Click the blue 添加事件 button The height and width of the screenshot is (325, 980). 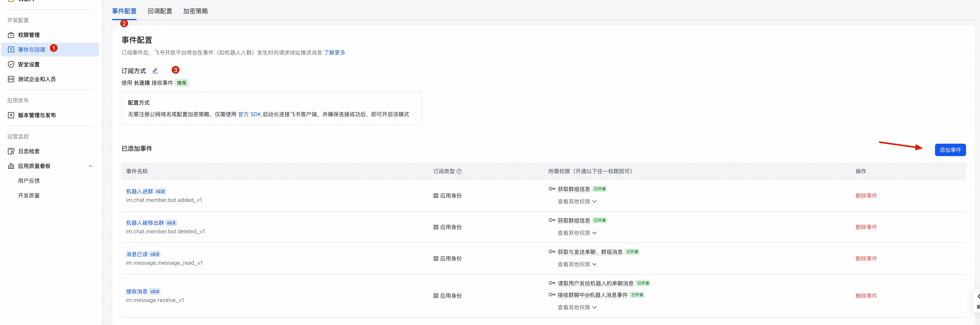(x=950, y=150)
